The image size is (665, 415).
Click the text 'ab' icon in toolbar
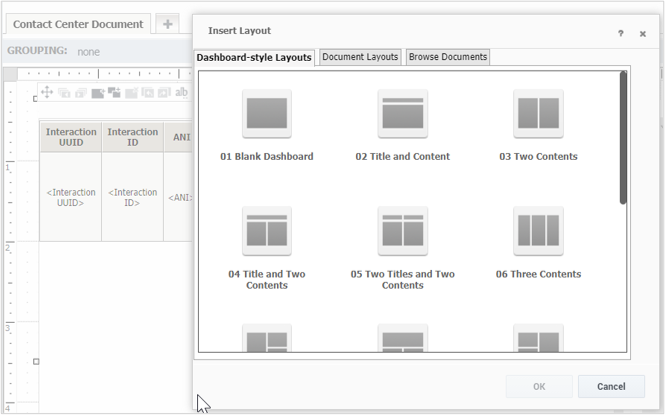click(181, 93)
